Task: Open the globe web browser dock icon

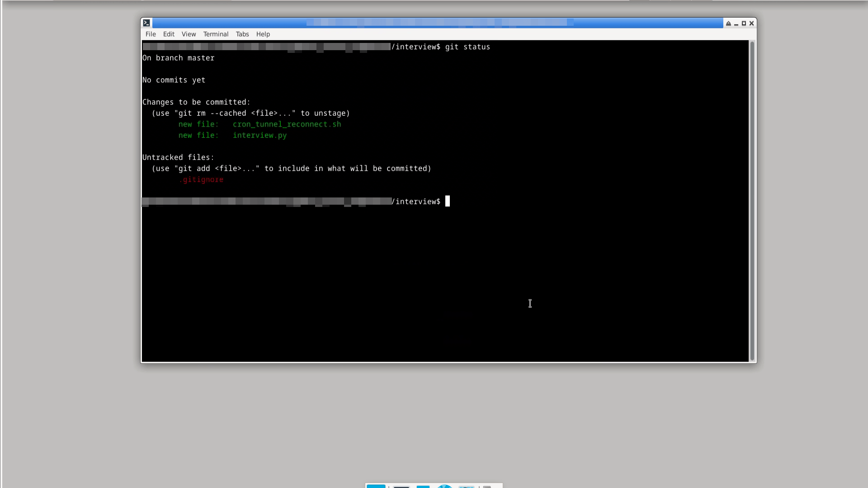Action: click(x=445, y=486)
